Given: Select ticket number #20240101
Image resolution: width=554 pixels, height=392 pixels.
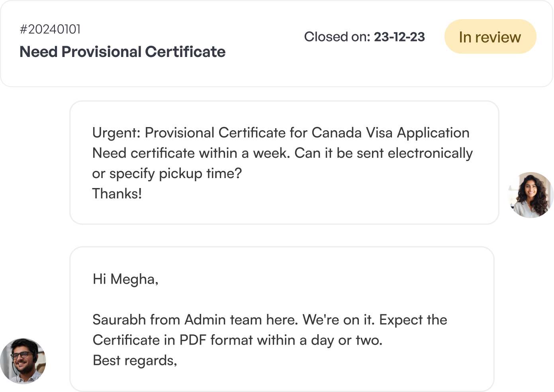Looking at the screenshot, I should point(50,29).
